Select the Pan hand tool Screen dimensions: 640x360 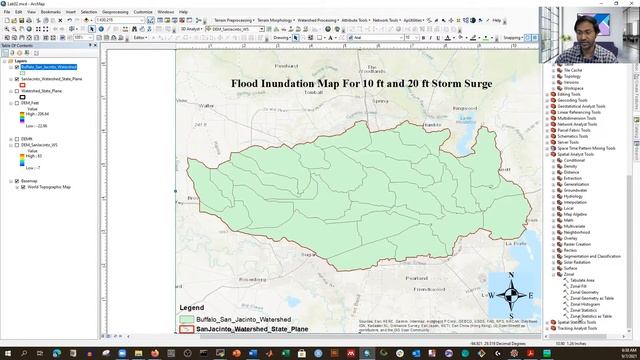22,29
